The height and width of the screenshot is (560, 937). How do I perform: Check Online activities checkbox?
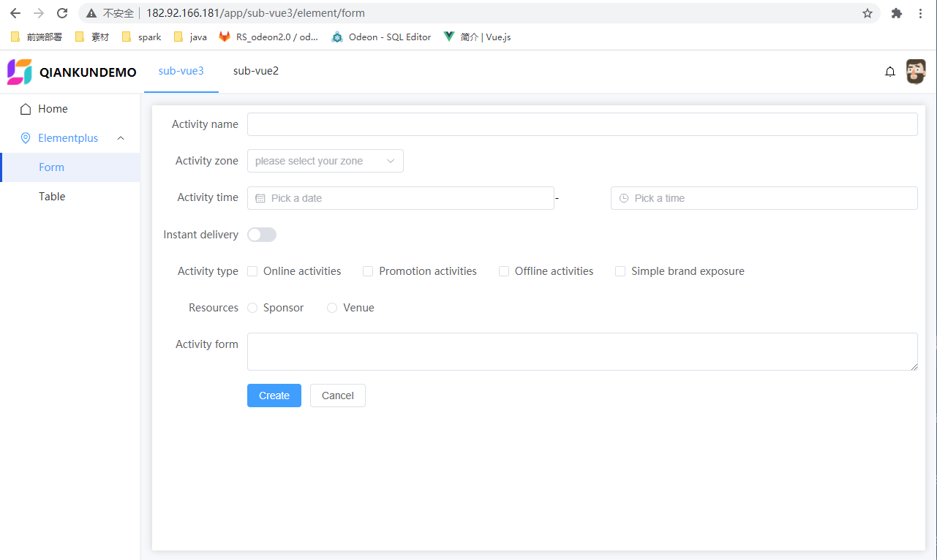pos(252,271)
